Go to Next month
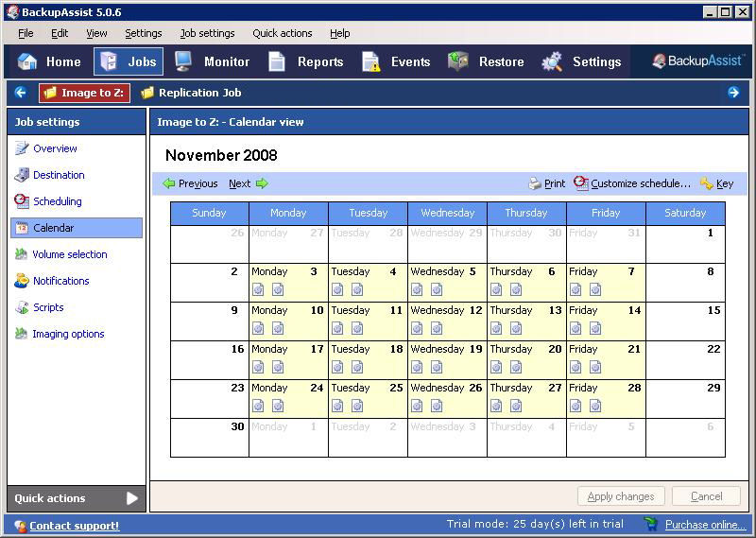The image size is (756, 538). click(249, 183)
